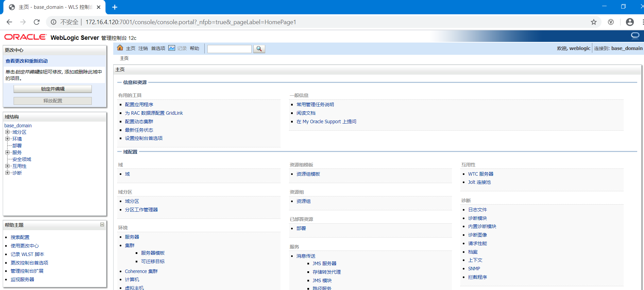Close the base_domain WLS tab
Viewport: 644px width, 290px height.
coord(99,7)
